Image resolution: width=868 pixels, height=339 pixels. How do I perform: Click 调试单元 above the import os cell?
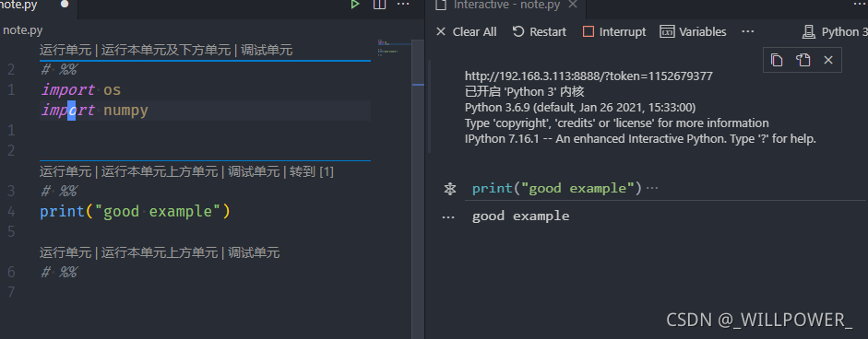tap(267, 51)
